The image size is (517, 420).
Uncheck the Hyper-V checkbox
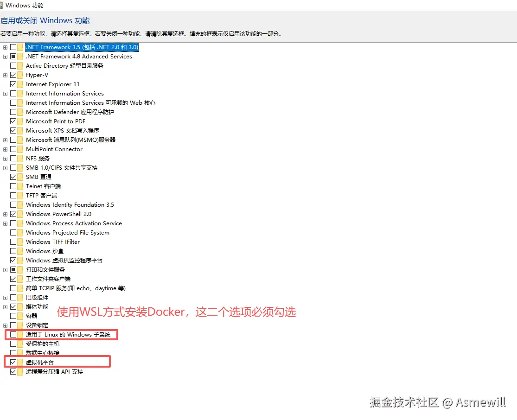click(x=13, y=75)
